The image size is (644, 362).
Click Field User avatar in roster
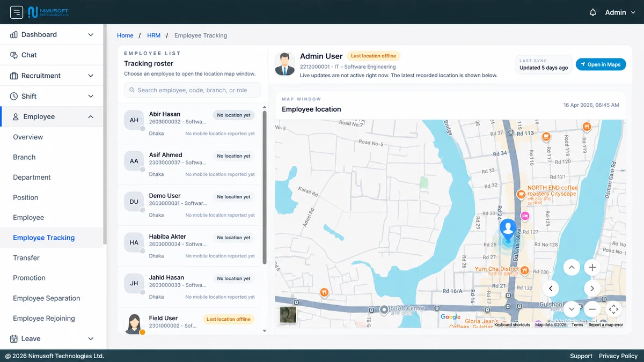[x=134, y=323]
